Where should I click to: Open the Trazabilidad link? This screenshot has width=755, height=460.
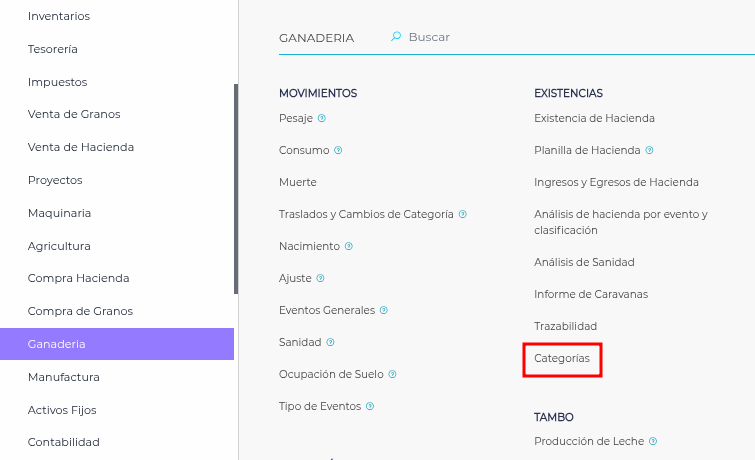(565, 326)
